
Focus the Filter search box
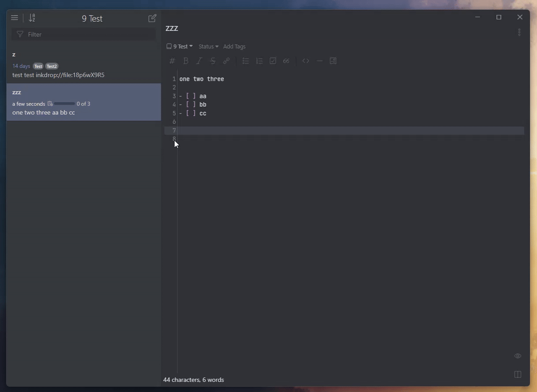coord(84,34)
